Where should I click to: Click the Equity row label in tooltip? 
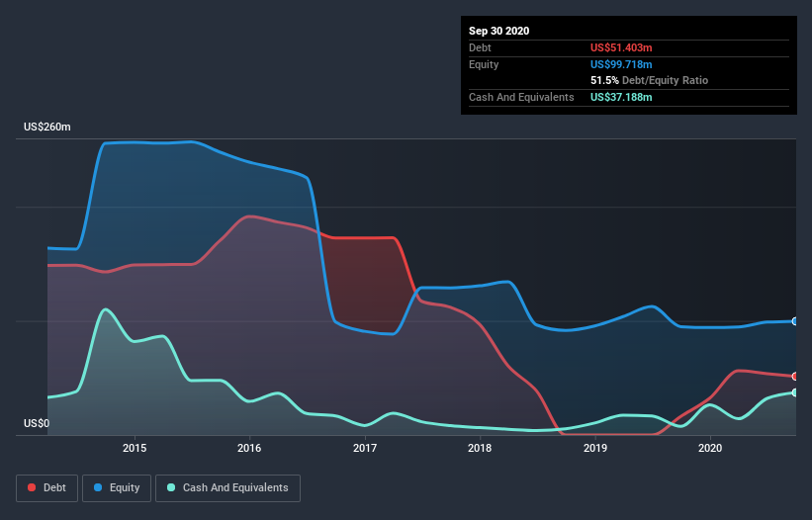click(484, 64)
